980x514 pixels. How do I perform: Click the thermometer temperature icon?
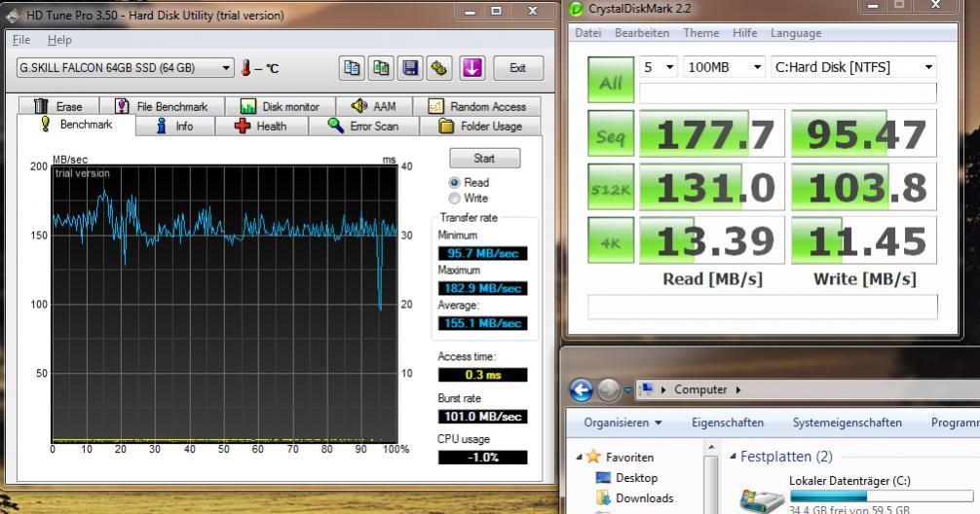click(245, 67)
